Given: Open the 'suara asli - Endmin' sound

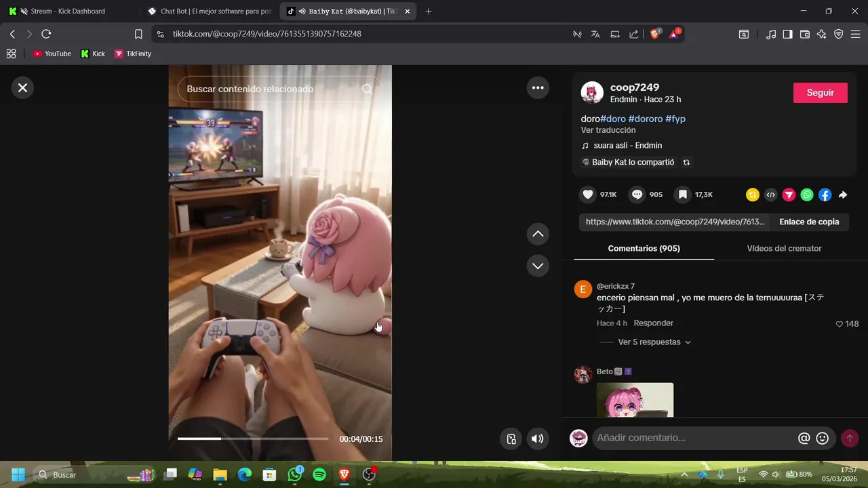Looking at the screenshot, I should click(628, 145).
